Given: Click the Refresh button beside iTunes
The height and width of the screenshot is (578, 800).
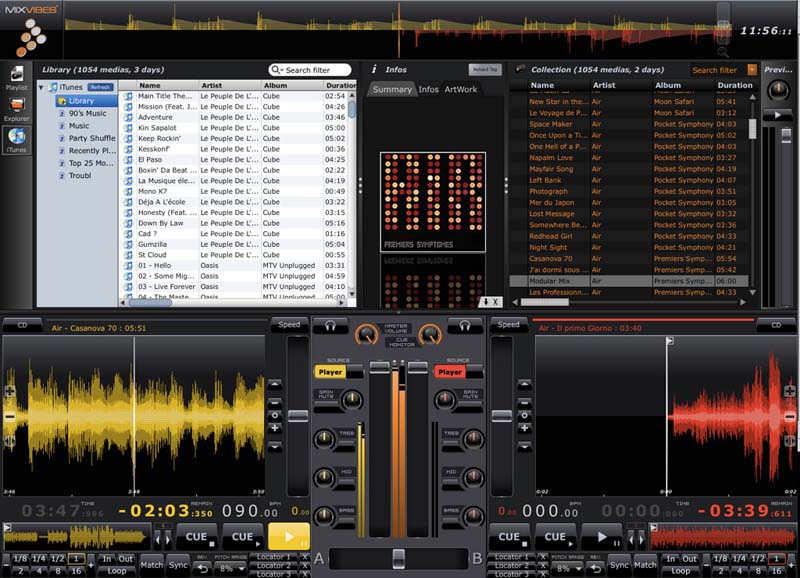Looking at the screenshot, I should point(100,88).
